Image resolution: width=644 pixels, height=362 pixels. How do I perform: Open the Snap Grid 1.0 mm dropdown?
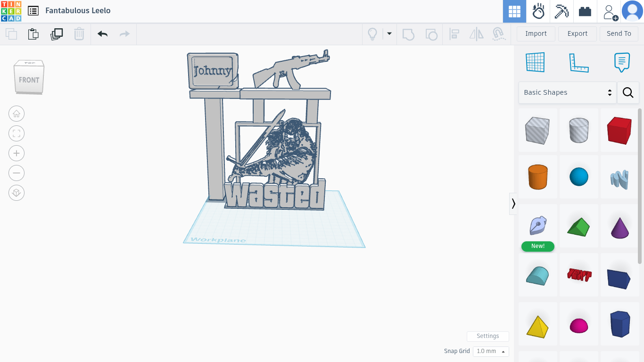[491, 351]
